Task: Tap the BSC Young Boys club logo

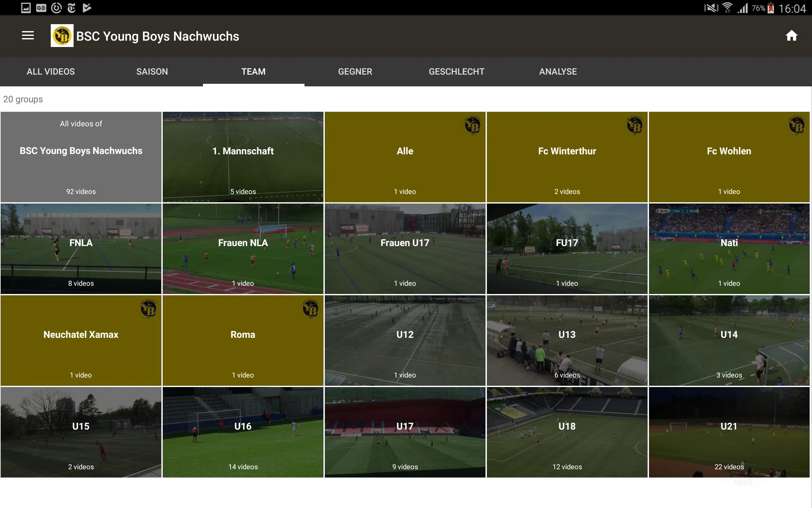Action: [x=62, y=36]
